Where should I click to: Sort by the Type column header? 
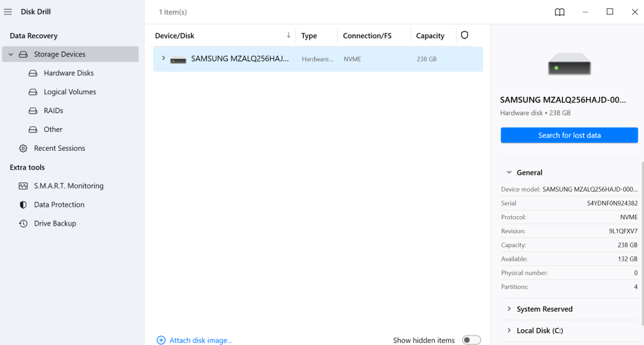pyautogui.click(x=309, y=36)
